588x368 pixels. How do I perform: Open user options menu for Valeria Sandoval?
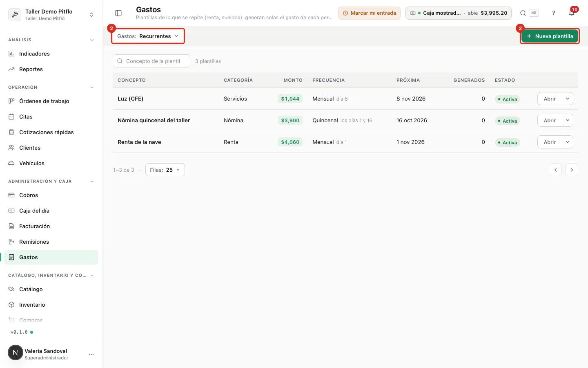tap(91, 354)
